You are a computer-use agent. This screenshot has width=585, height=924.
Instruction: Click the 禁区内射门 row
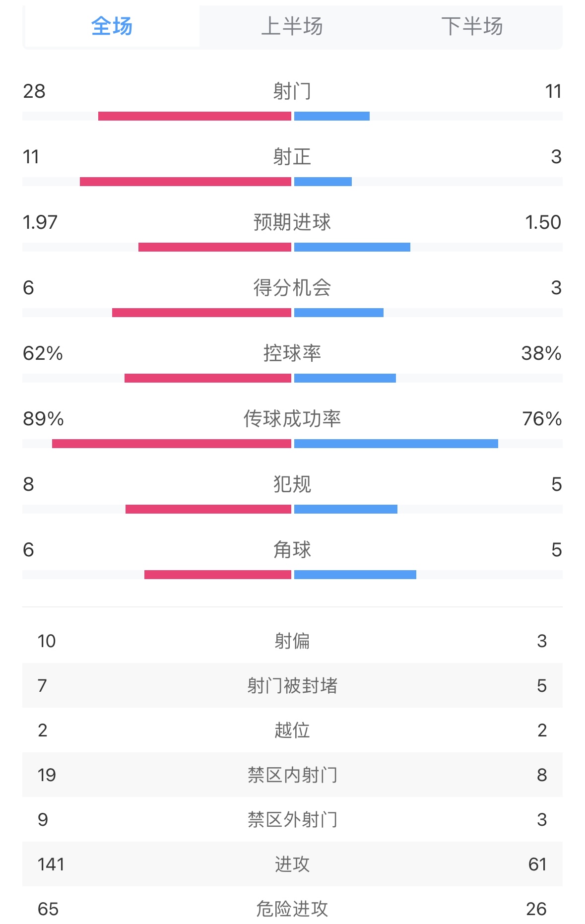[x=292, y=775]
